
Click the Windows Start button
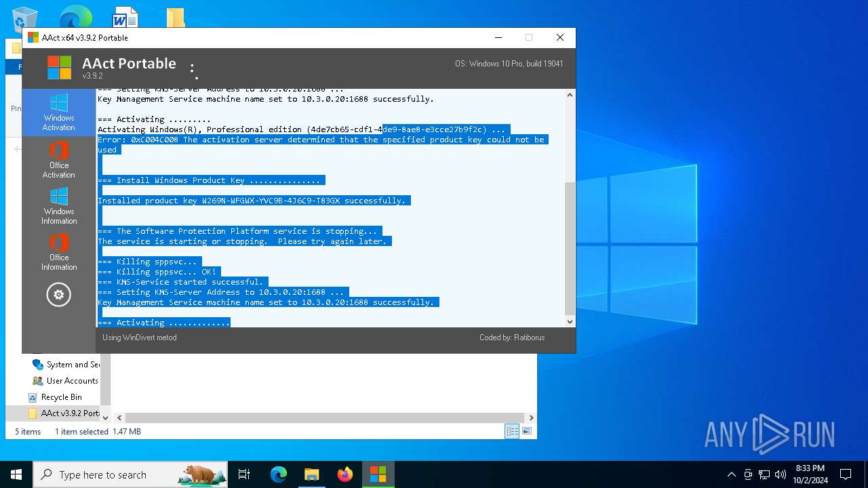16,474
